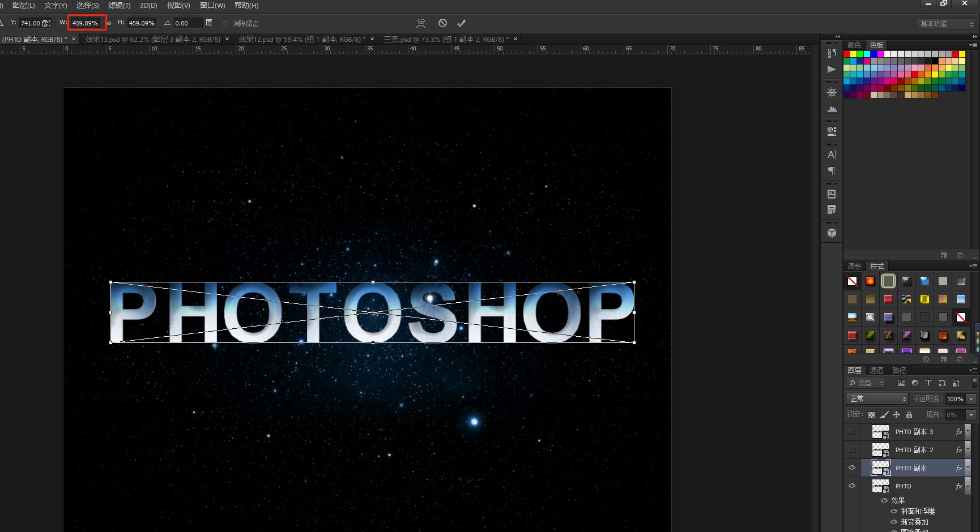Open the Layers panel flyout menu
Image resolution: width=980 pixels, height=532 pixels.
(x=973, y=370)
